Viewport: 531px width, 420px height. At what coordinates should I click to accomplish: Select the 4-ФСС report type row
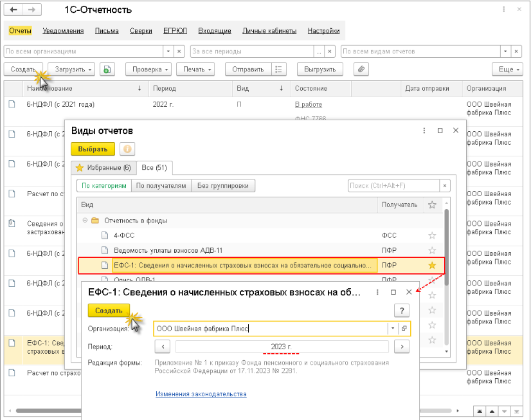pos(260,235)
